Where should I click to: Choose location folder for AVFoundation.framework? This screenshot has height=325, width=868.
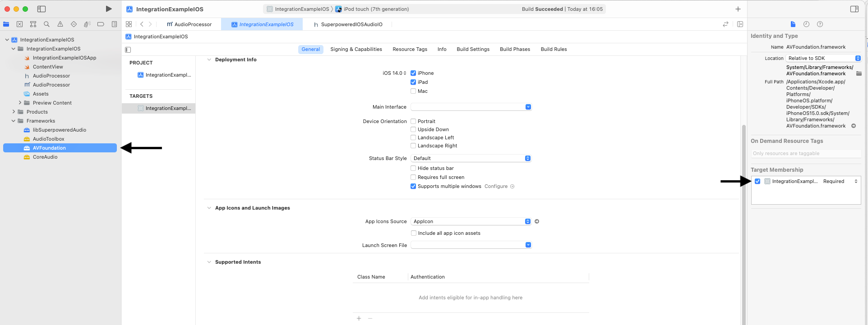(859, 73)
